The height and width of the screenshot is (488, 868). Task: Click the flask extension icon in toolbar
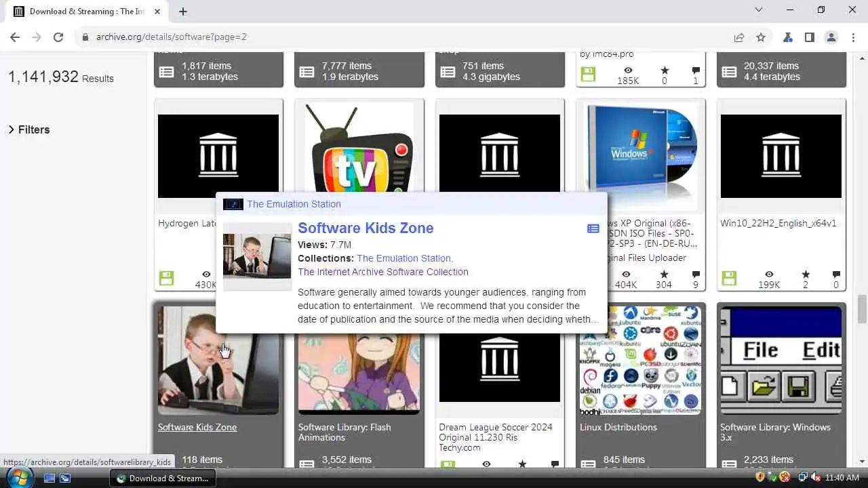tap(788, 37)
